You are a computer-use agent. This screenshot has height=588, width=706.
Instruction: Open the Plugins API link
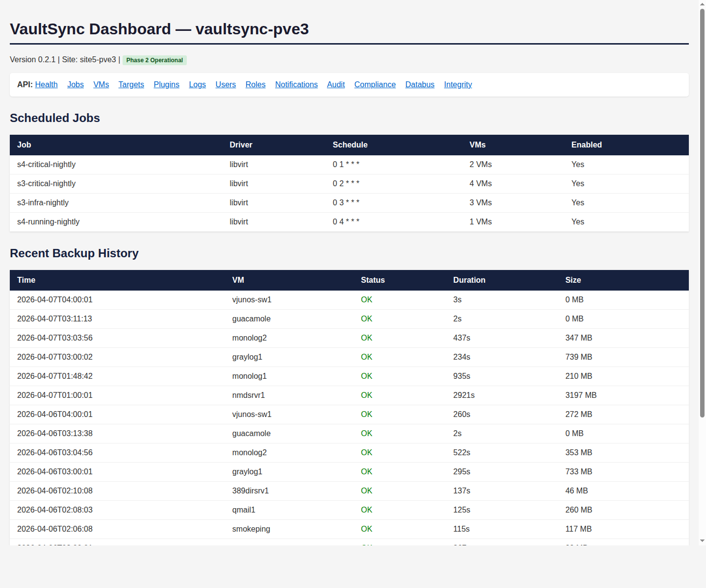tap(166, 84)
